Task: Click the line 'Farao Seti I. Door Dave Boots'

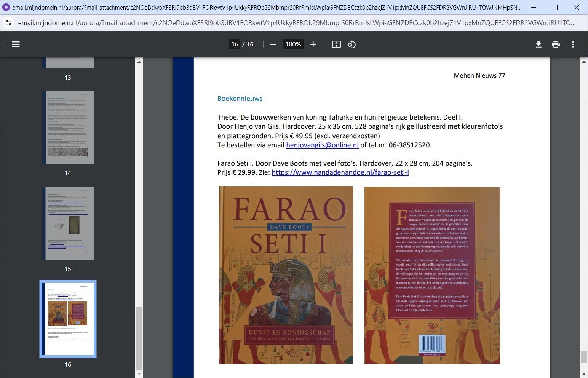Action: click(345, 163)
